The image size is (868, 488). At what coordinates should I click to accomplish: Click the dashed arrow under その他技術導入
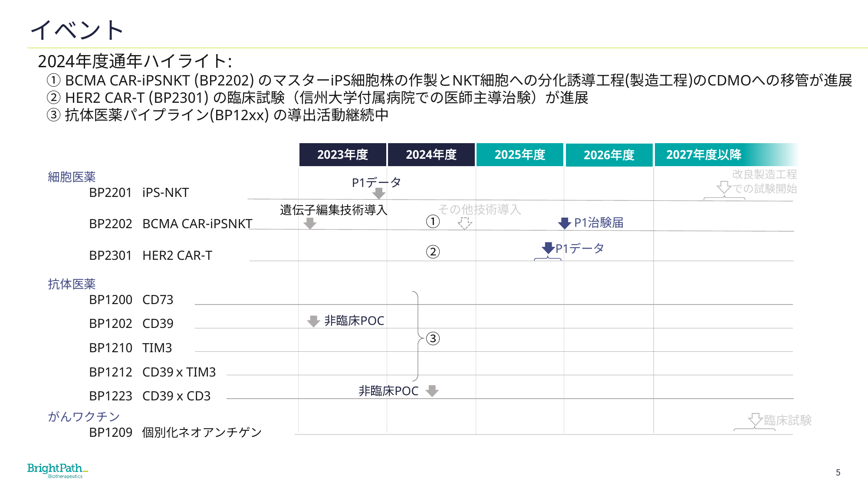[465, 223]
